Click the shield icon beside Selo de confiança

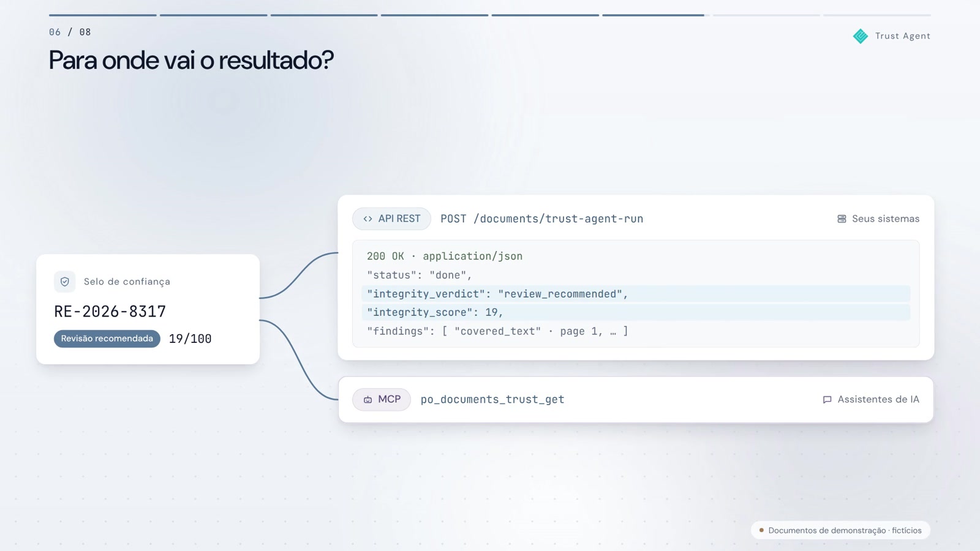click(x=65, y=282)
